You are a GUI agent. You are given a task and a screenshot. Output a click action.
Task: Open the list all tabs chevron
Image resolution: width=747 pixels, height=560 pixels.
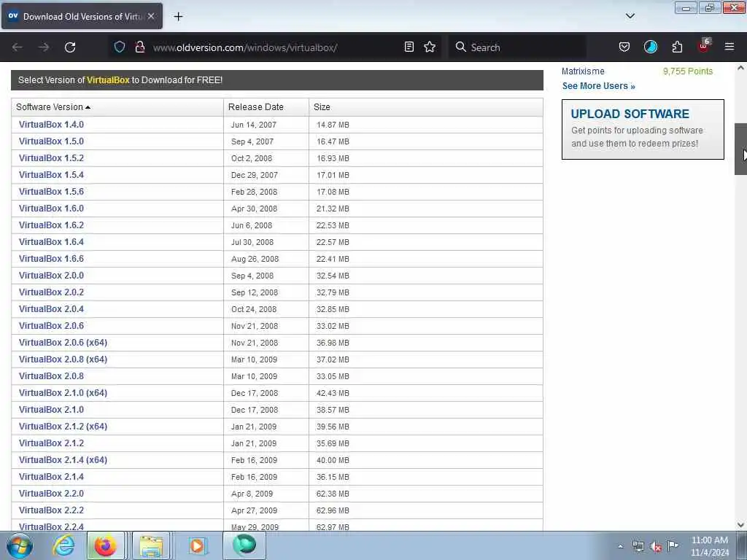[x=630, y=16]
